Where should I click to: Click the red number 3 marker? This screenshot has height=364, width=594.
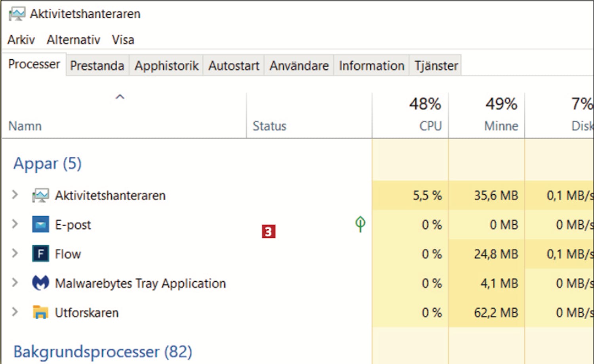pos(268,231)
